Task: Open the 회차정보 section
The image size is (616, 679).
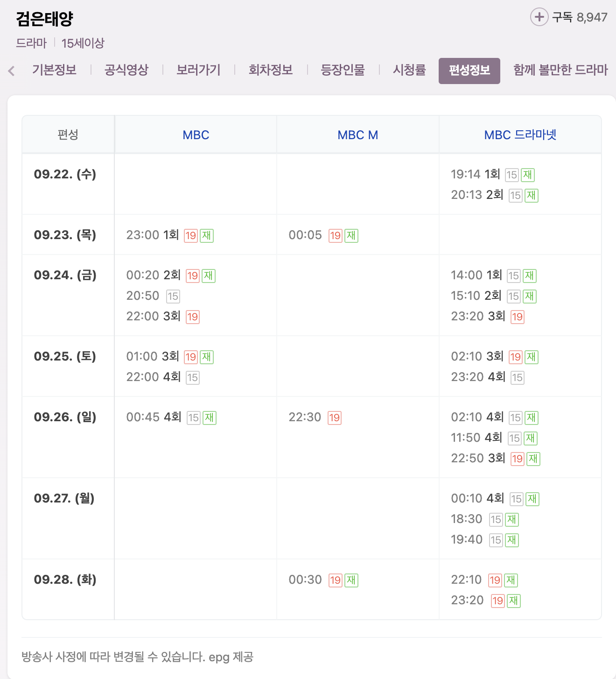Action: [x=271, y=70]
